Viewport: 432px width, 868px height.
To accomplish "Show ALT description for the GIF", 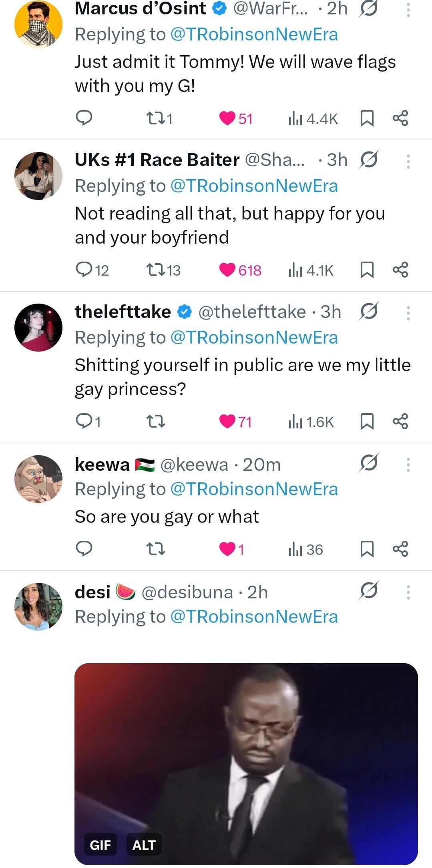I will coord(144,845).
